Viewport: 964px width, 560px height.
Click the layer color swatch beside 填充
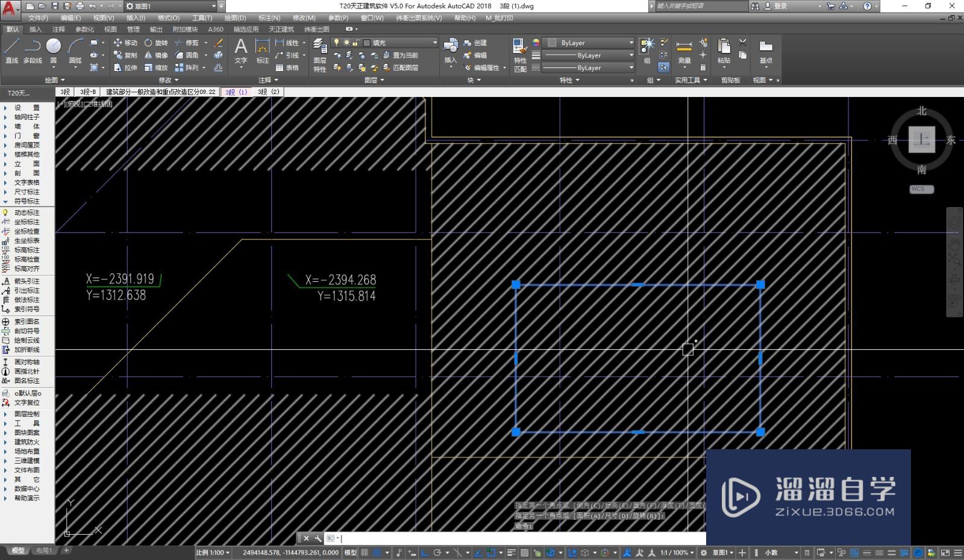click(366, 43)
